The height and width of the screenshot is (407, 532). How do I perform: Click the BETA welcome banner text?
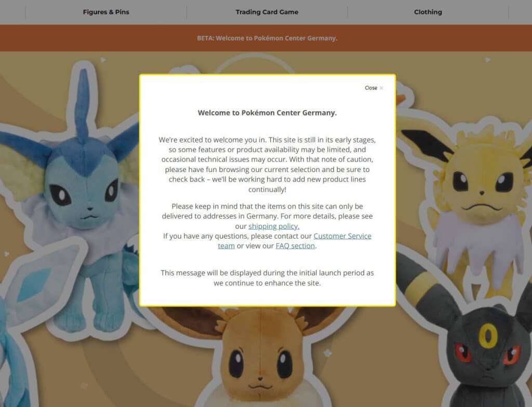click(x=267, y=38)
